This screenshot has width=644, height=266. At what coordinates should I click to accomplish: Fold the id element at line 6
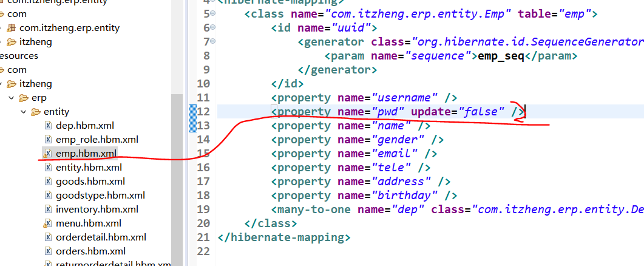212,27
